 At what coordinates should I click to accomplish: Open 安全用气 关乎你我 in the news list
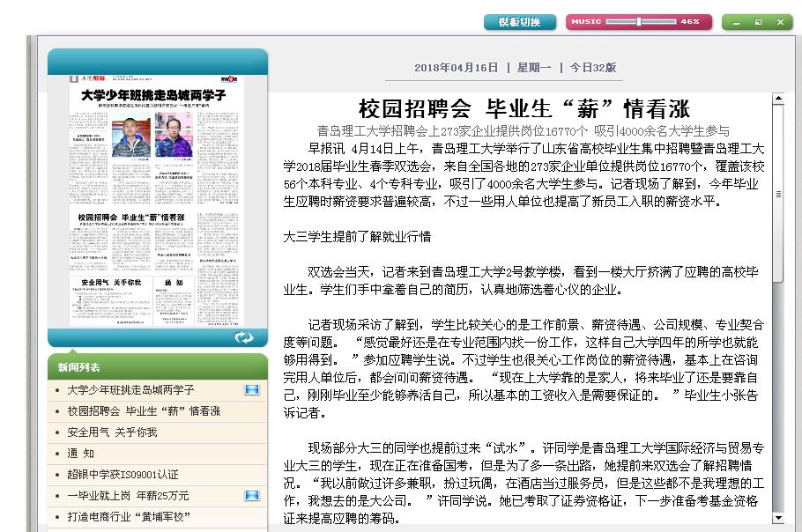tap(112, 432)
